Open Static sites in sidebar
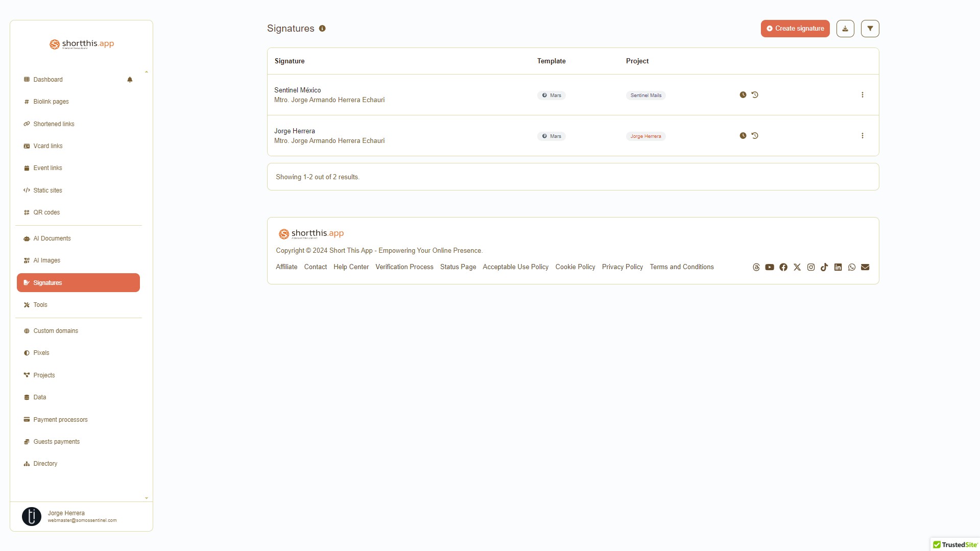980x551 pixels. [x=47, y=190]
